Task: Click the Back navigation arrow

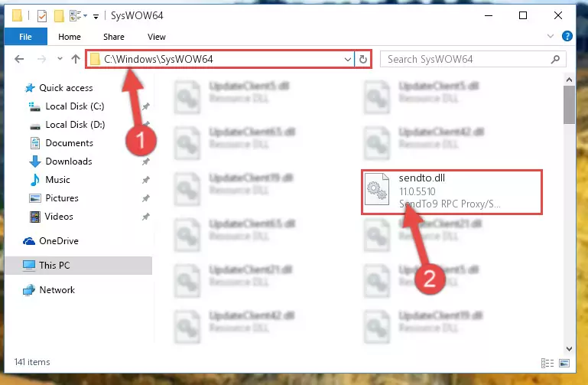Action: coord(19,59)
